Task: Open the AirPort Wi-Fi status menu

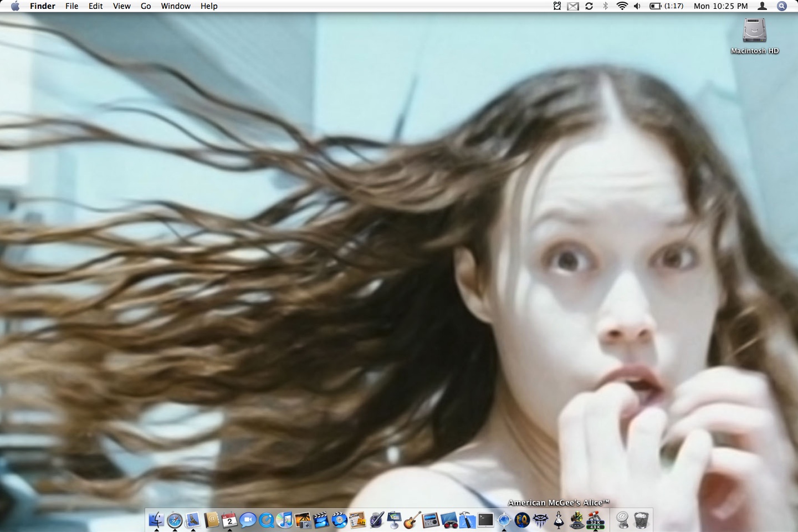Action: (x=622, y=6)
